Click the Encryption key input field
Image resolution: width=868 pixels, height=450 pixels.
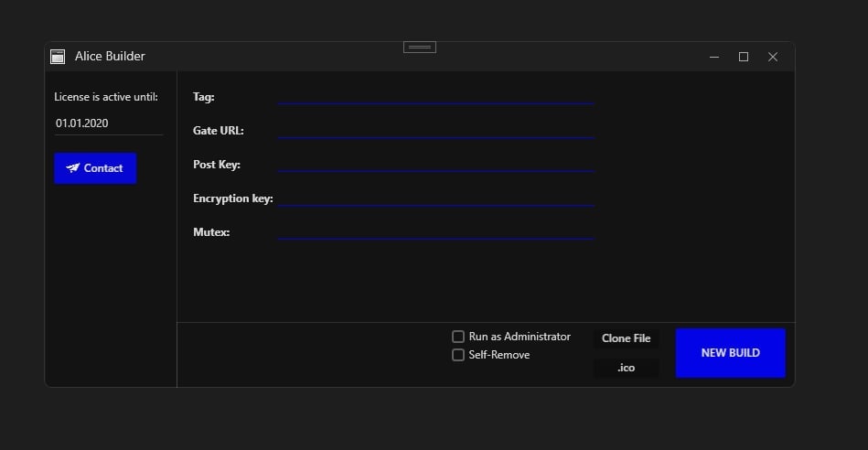pos(436,197)
